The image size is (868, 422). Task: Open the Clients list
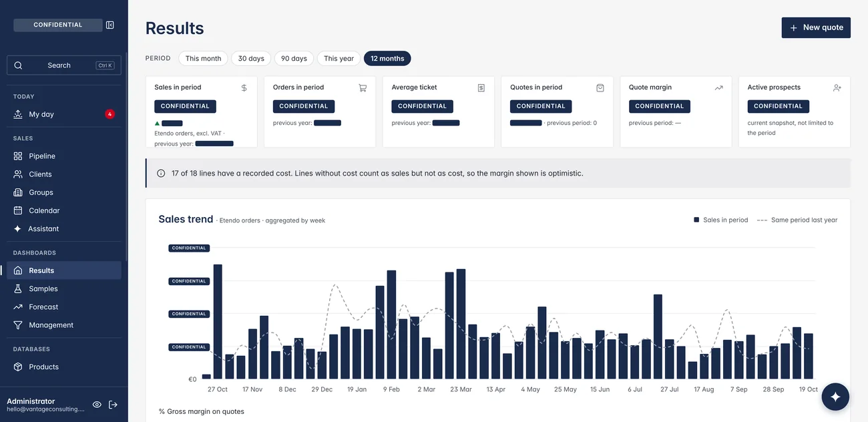click(x=64, y=174)
